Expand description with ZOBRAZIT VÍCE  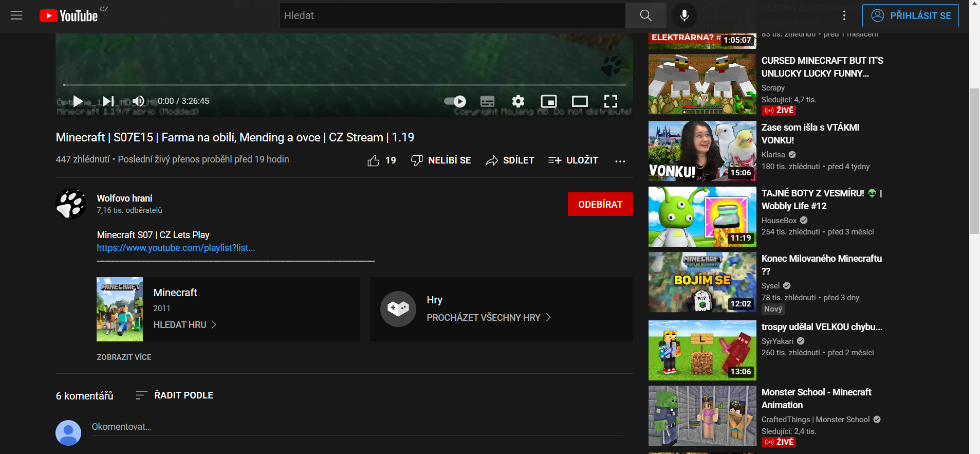coord(124,357)
